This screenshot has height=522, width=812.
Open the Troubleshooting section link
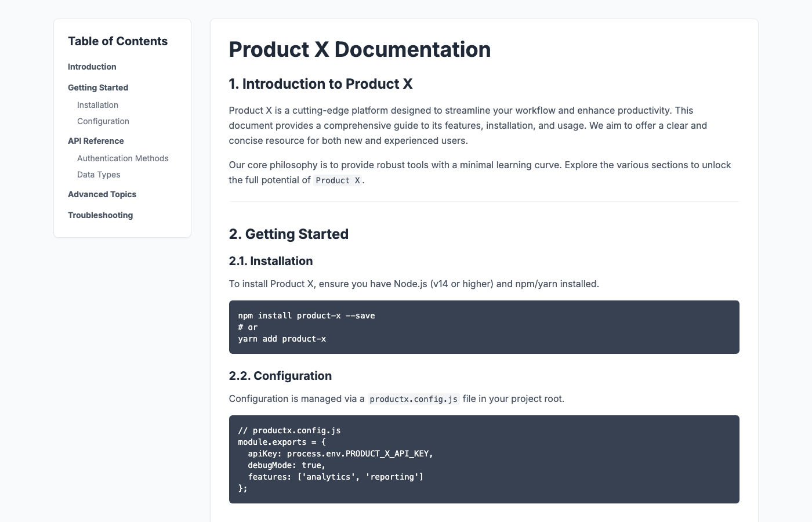100,215
